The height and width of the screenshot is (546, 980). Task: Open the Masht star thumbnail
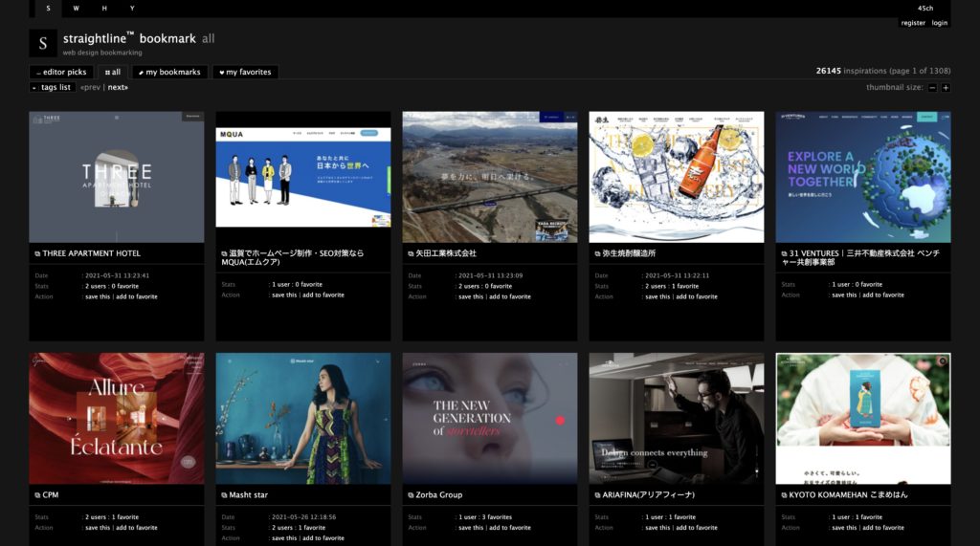coord(303,419)
